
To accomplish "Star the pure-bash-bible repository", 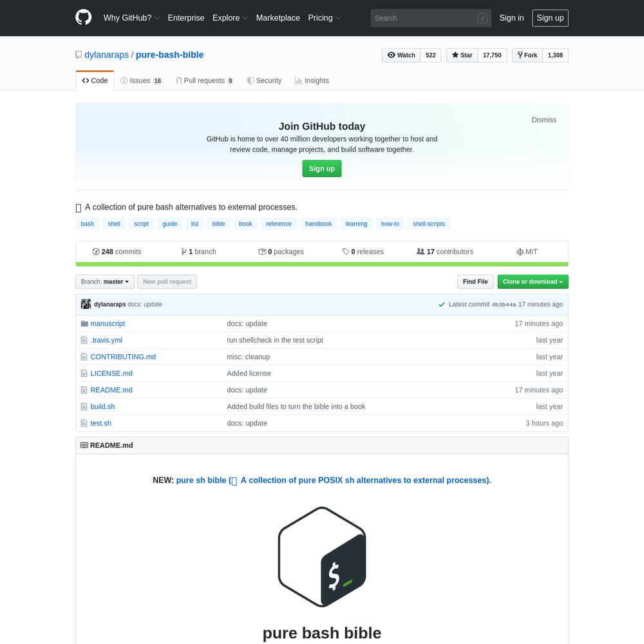I will 462,55.
